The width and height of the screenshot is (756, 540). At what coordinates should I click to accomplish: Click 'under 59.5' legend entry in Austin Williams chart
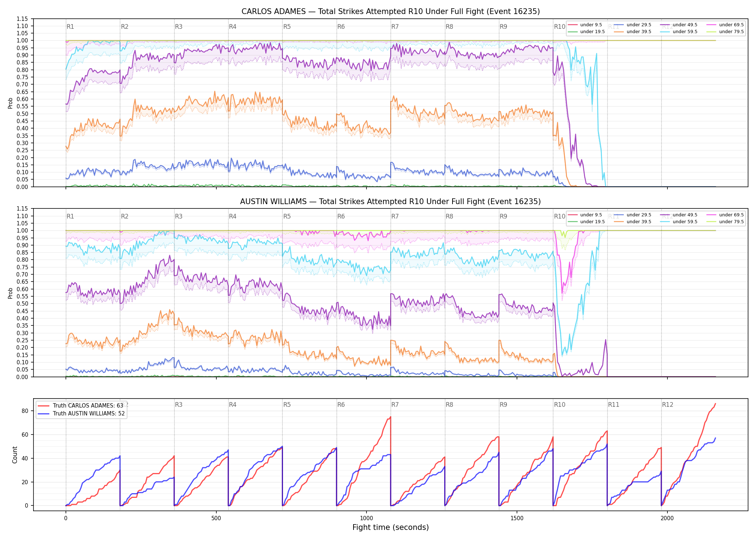(678, 222)
